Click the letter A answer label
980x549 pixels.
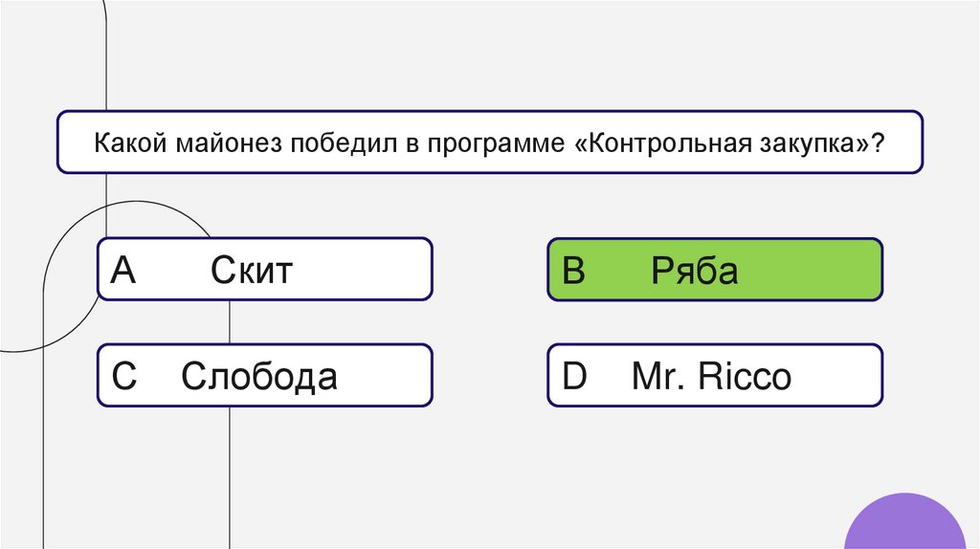123,272
